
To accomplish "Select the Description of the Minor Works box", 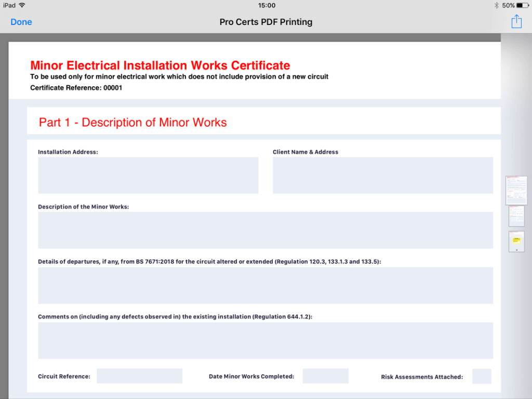I will point(265,230).
